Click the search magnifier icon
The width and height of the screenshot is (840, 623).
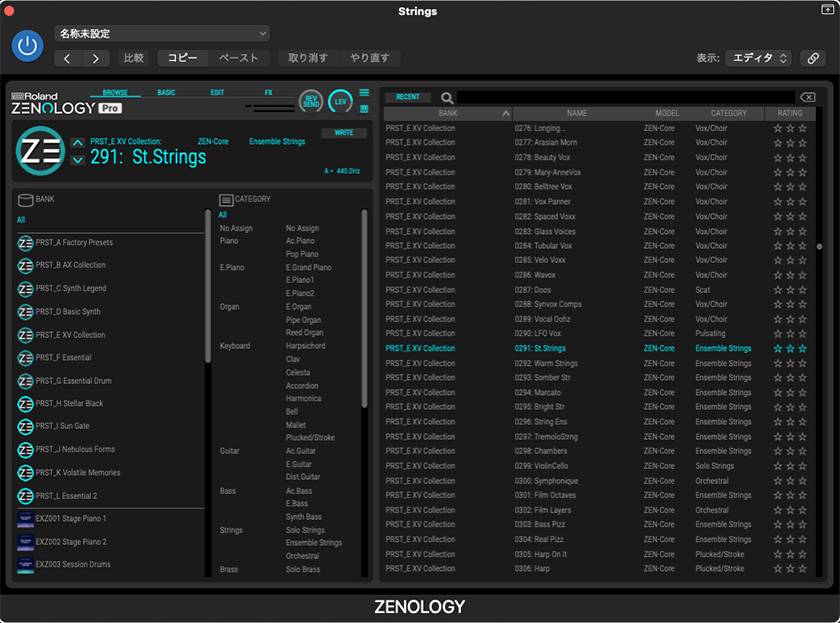[x=447, y=97]
